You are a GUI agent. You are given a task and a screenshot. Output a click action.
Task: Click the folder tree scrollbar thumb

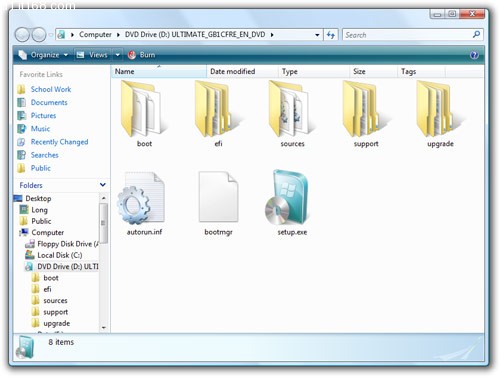coord(104,223)
